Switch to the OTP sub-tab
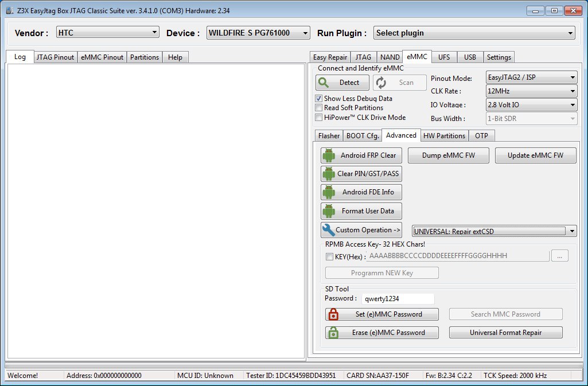Image resolution: width=588 pixels, height=386 pixels. point(481,136)
